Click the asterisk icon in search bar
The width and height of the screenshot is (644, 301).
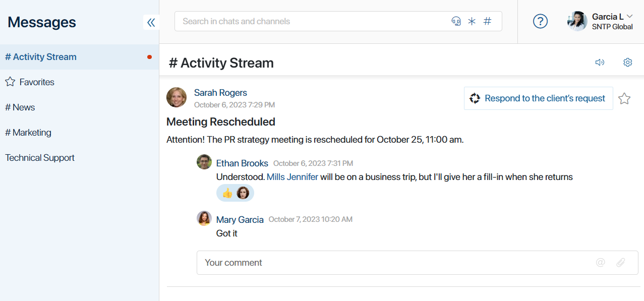pos(472,21)
